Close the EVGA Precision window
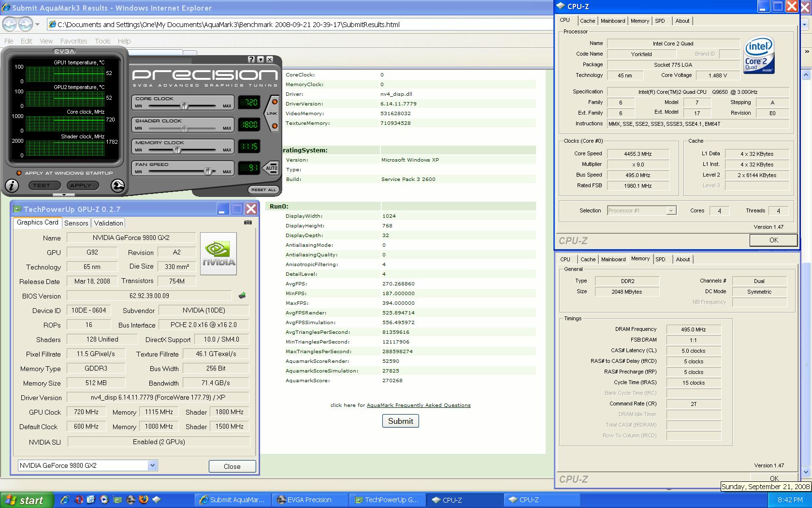 pyautogui.click(x=270, y=60)
